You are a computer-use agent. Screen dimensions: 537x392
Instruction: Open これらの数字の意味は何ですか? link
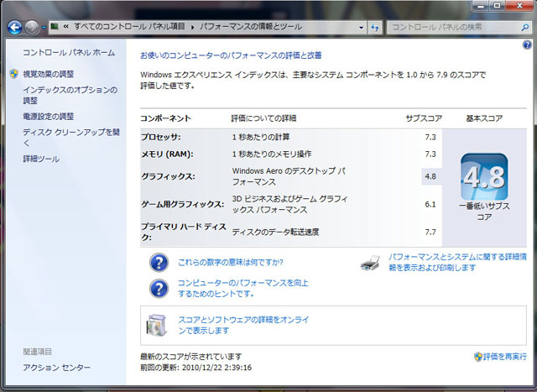231,263
